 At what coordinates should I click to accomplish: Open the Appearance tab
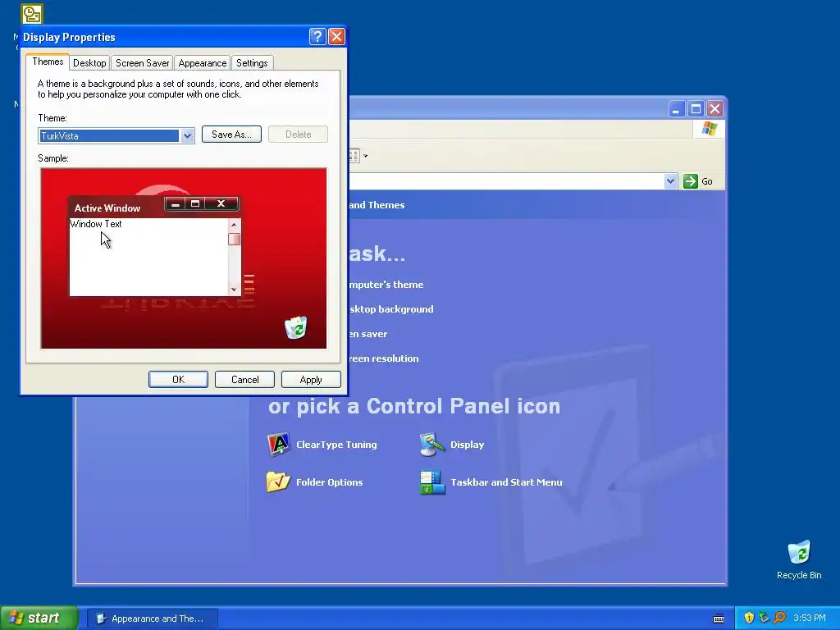[x=203, y=62]
